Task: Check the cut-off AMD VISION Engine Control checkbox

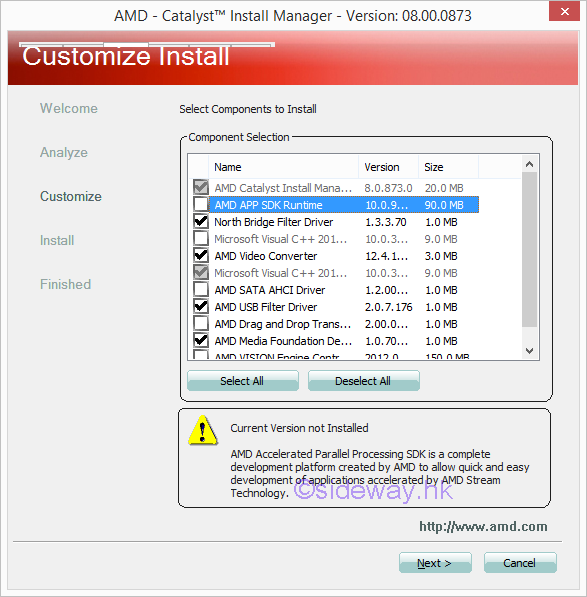Action: pyautogui.click(x=201, y=355)
